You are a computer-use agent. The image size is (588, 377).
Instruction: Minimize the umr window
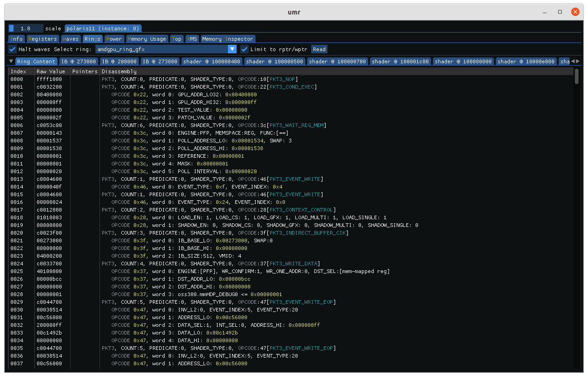click(x=545, y=12)
